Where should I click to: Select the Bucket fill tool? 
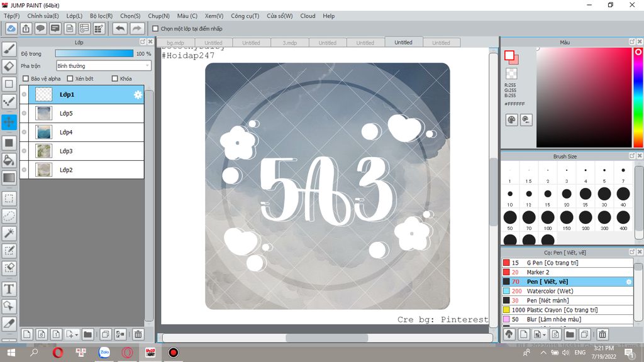tap(9, 160)
